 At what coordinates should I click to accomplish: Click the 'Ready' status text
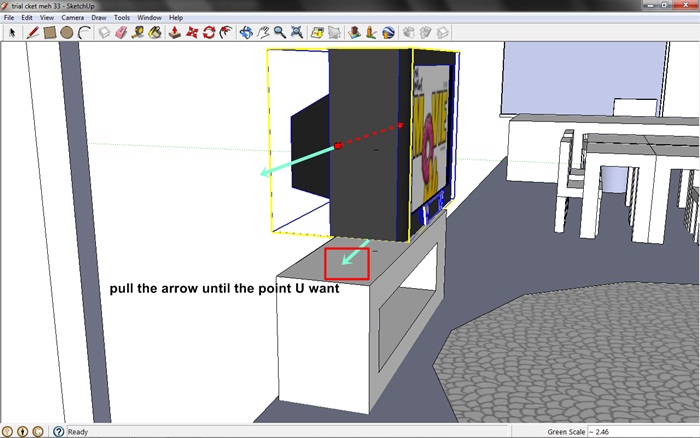click(x=78, y=432)
